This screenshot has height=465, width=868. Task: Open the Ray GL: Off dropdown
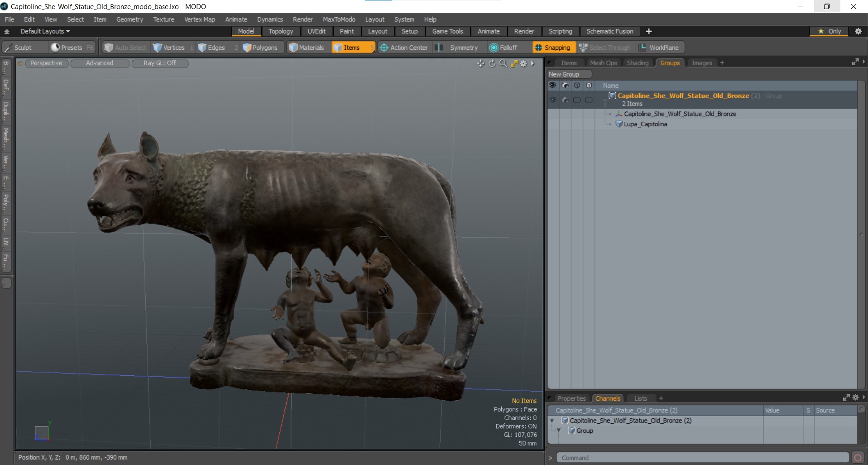(x=160, y=63)
